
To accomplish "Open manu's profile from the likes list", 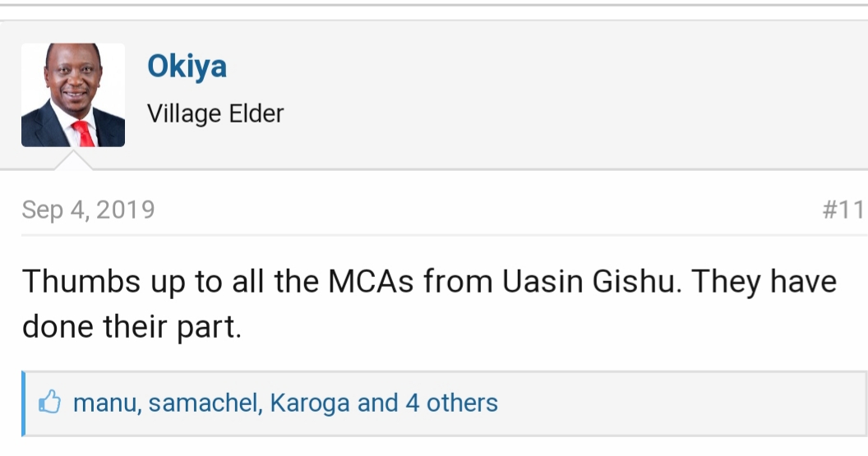I will (x=106, y=403).
